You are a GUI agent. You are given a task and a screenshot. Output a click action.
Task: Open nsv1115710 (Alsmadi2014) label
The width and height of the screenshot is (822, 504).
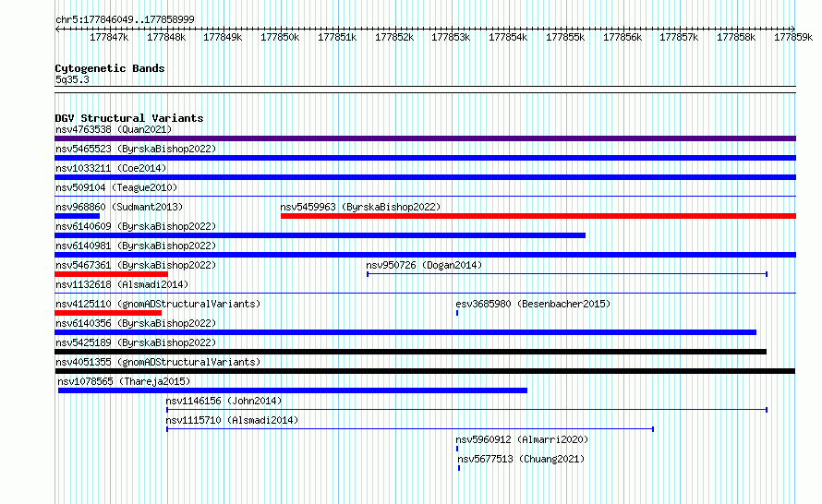232,420
